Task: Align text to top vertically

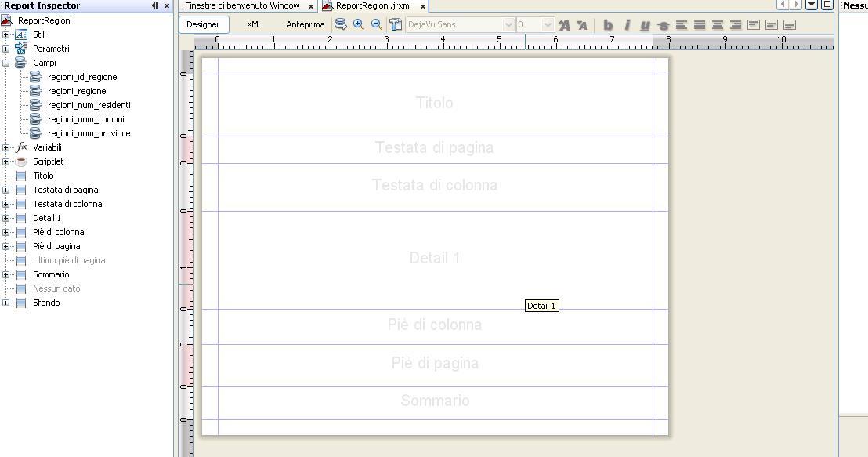Action: (754, 25)
